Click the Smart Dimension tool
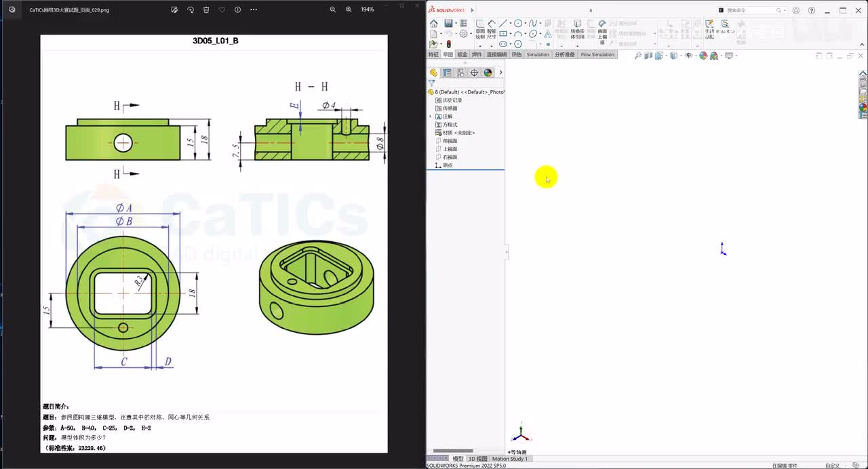The height and width of the screenshot is (469, 868). coord(492,30)
